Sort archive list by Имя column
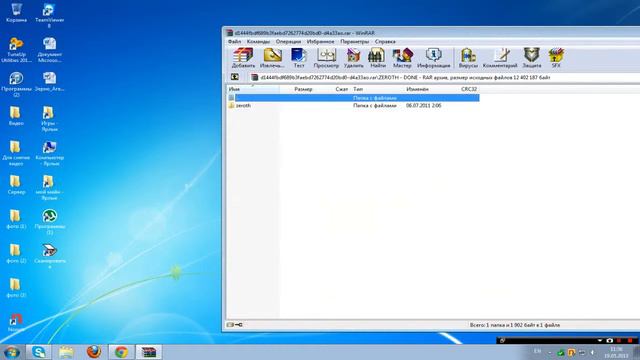The image size is (640, 360). point(253,89)
